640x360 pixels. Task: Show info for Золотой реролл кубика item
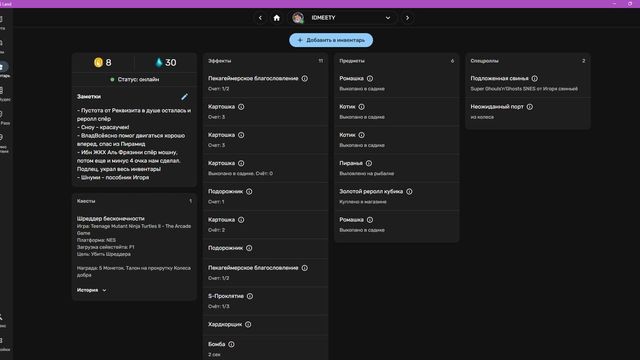pyautogui.click(x=409, y=191)
